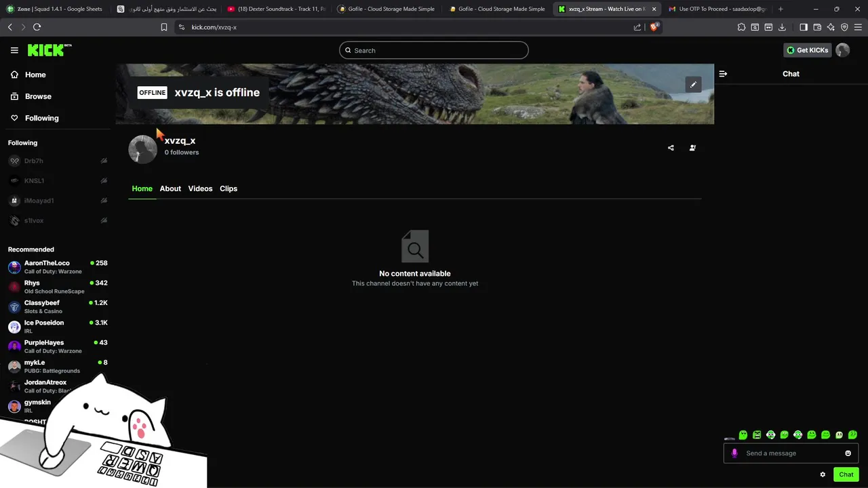Click the channel share icon
This screenshot has height=488, width=868.
coord(671,148)
